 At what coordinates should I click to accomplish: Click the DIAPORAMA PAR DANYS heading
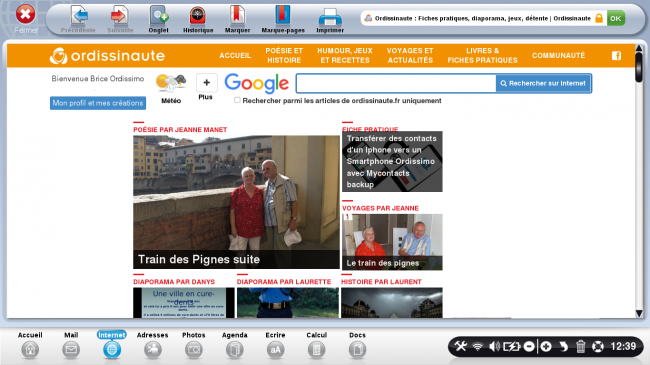174,282
